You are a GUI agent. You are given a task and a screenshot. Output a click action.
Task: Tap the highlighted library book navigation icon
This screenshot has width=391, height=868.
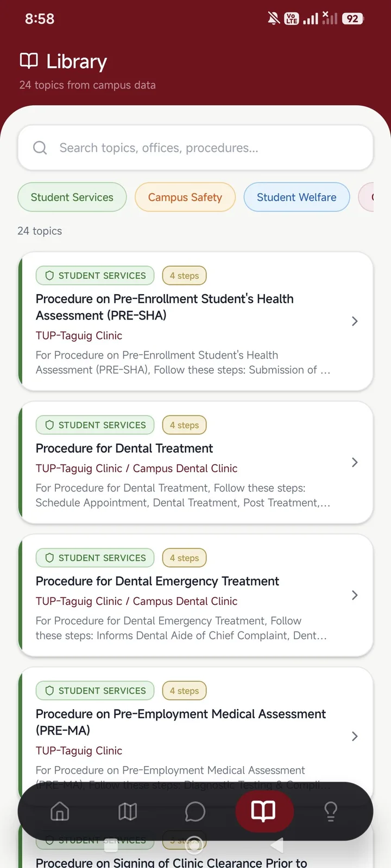coord(264,811)
